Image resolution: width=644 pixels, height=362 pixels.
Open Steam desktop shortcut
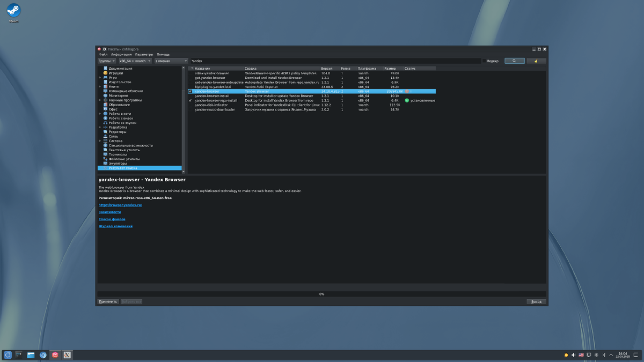tap(13, 13)
